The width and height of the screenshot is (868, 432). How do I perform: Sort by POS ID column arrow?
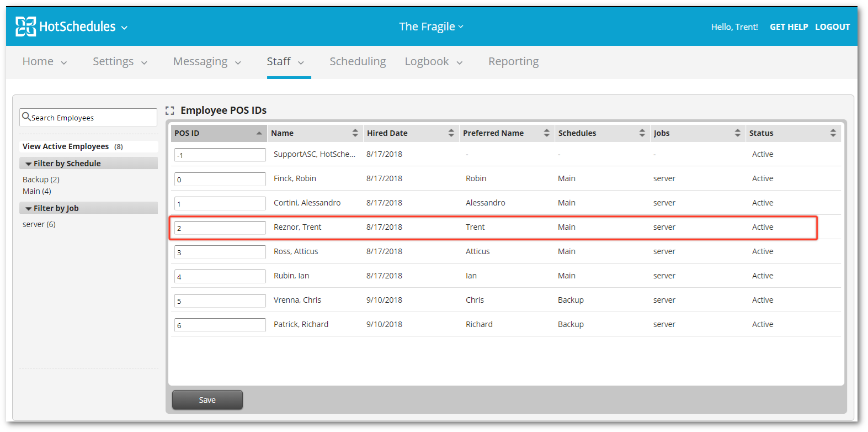259,133
